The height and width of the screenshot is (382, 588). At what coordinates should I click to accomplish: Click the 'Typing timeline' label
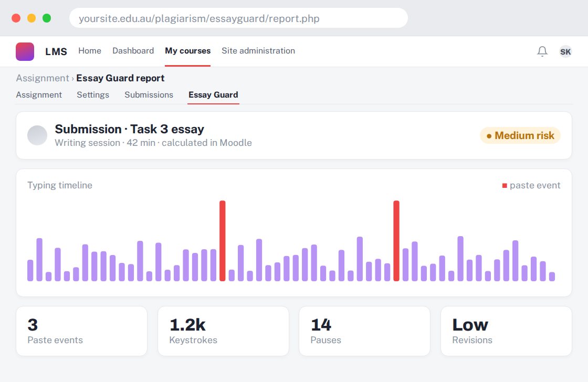(x=60, y=185)
